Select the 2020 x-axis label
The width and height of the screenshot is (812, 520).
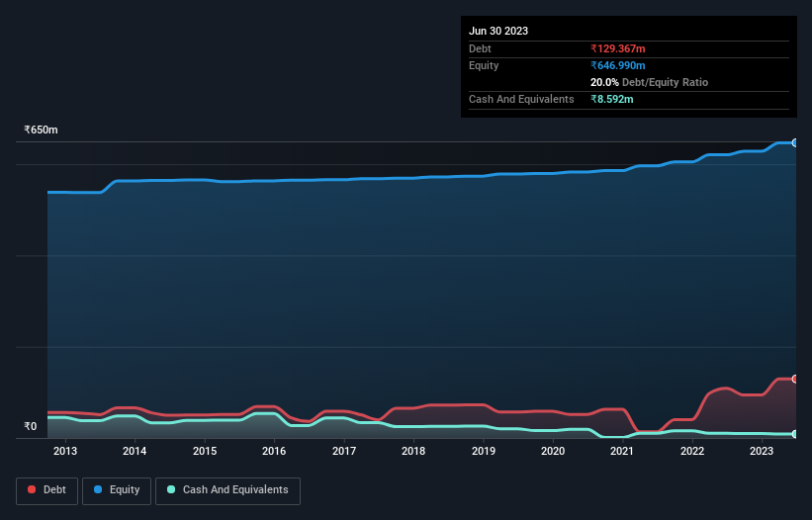pyautogui.click(x=553, y=451)
